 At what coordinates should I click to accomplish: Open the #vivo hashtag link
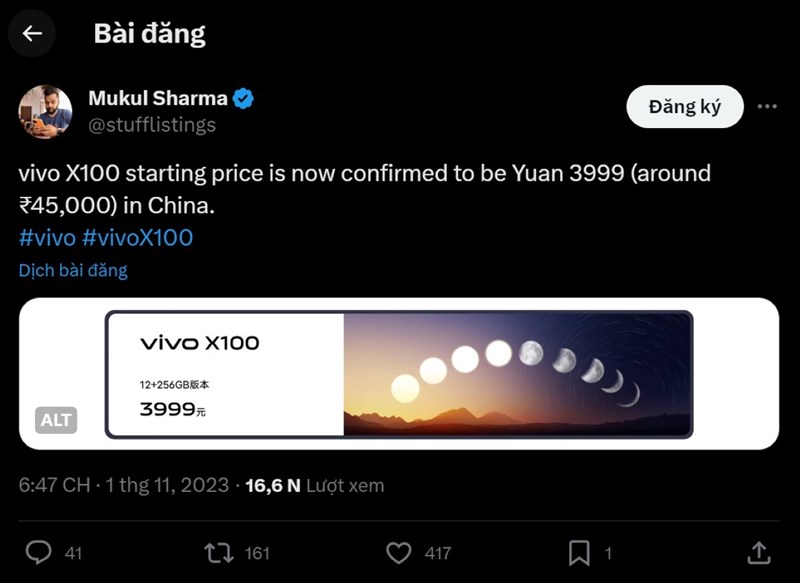47,237
